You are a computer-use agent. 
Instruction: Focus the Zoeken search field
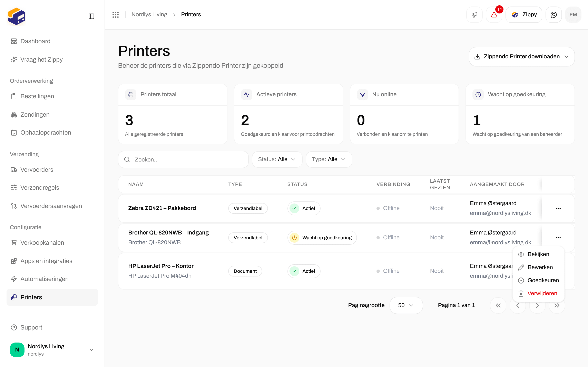(183, 159)
